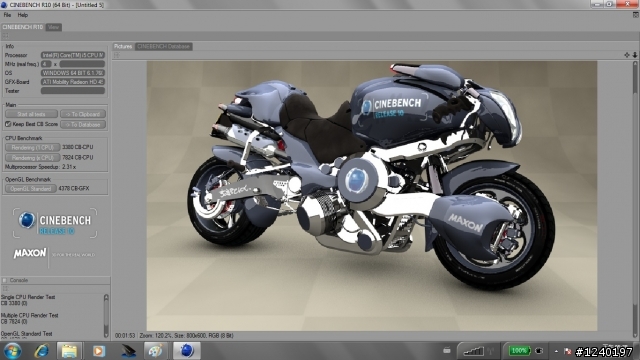The image size is (640, 360).
Task: Click the wireless signal strength bars
Action: (x=473, y=351)
